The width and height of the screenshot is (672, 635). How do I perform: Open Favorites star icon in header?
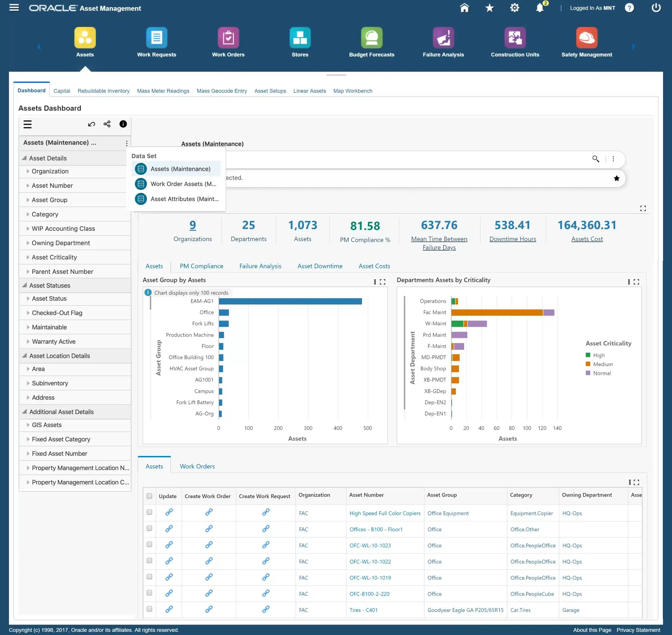pos(489,8)
